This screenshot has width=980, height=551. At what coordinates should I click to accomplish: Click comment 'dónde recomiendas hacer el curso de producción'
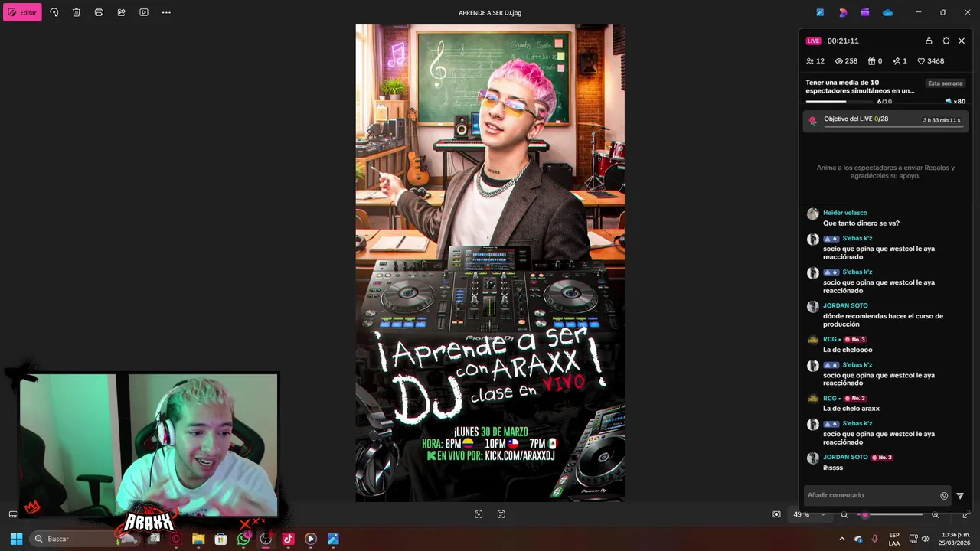[883, 320]
